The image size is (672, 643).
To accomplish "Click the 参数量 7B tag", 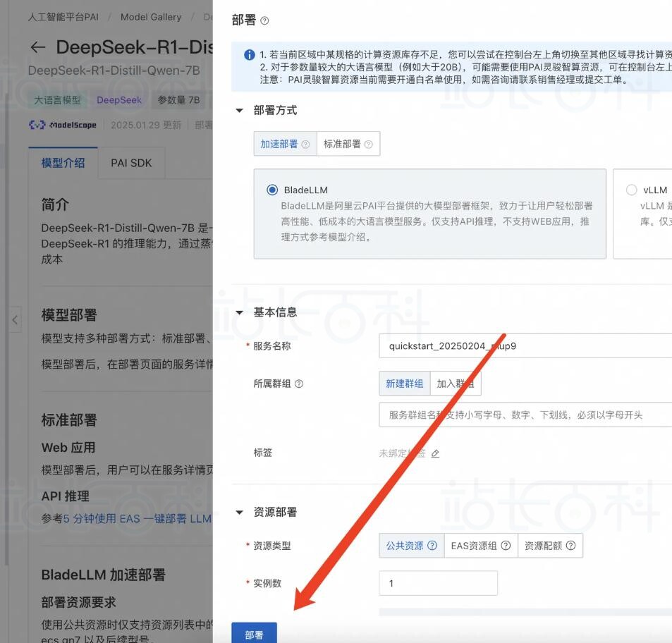I will (x=178, y=100).
